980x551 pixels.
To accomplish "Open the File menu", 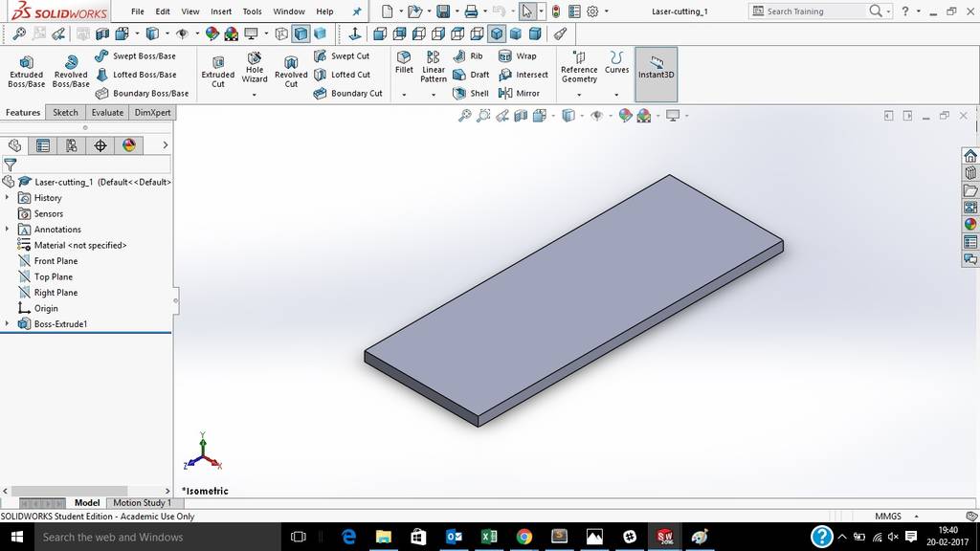I will [x=138, y=11].
